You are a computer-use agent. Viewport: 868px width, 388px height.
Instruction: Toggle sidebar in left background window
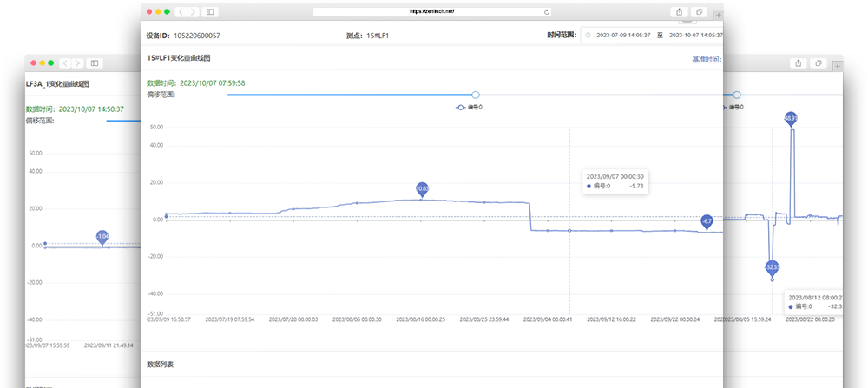pyautogui.click(x=95, y=63)
